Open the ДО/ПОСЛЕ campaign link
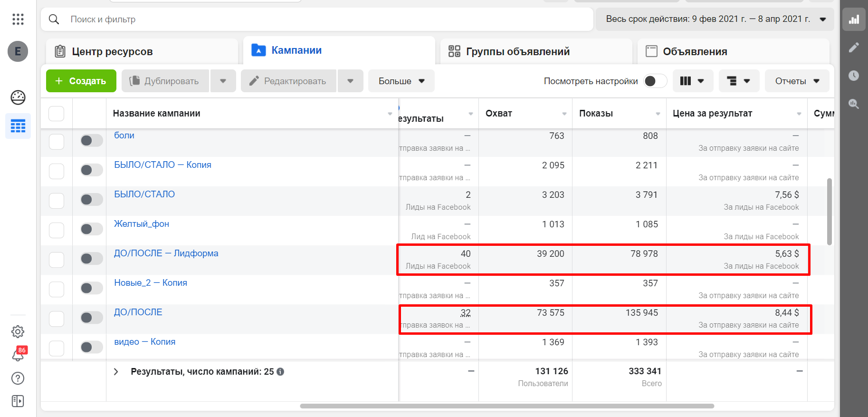This screenshot has width=868, height=417. 138,312
